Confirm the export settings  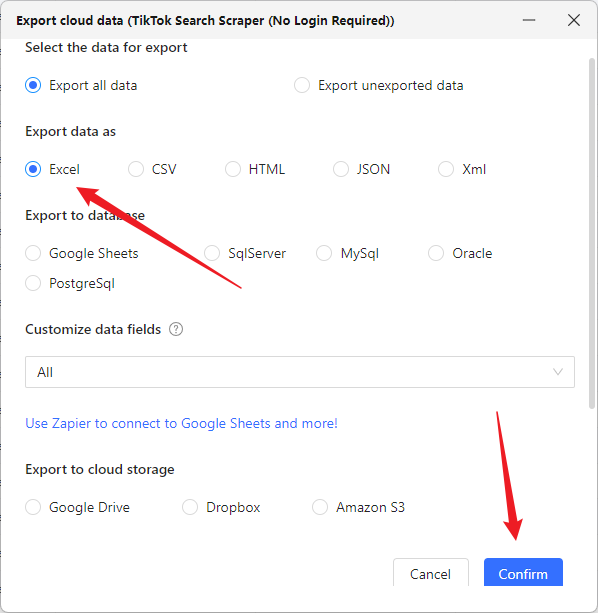click(x=523, y=573)
